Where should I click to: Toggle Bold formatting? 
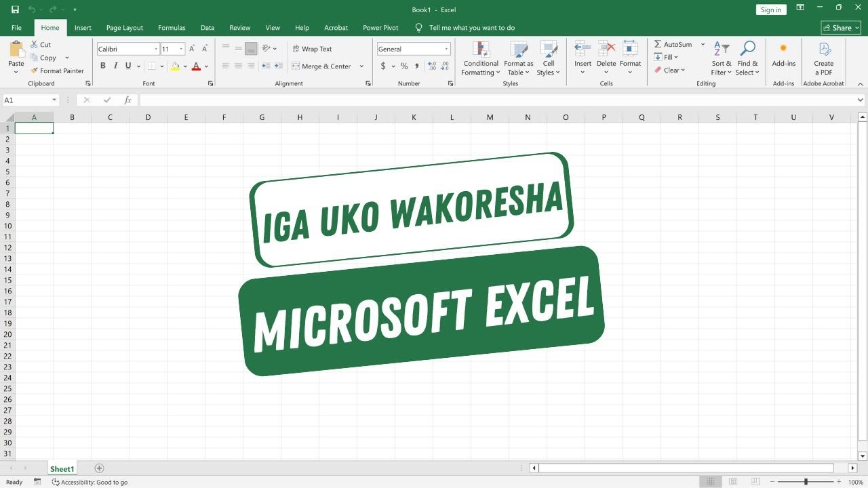[x=103, y=66]
